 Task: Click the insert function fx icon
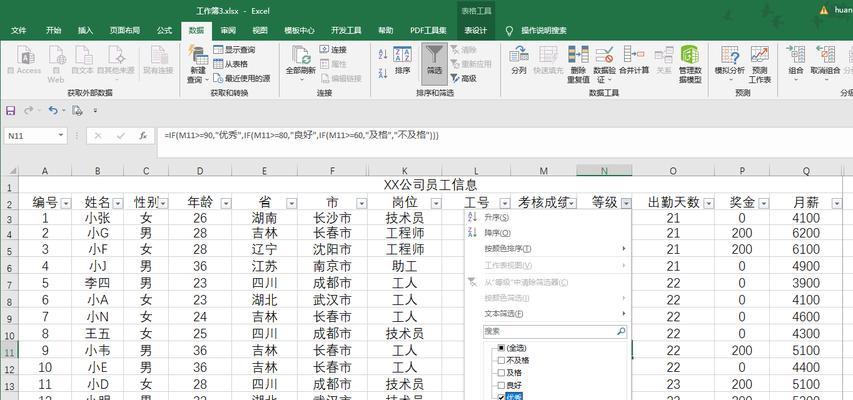[143, 136]
